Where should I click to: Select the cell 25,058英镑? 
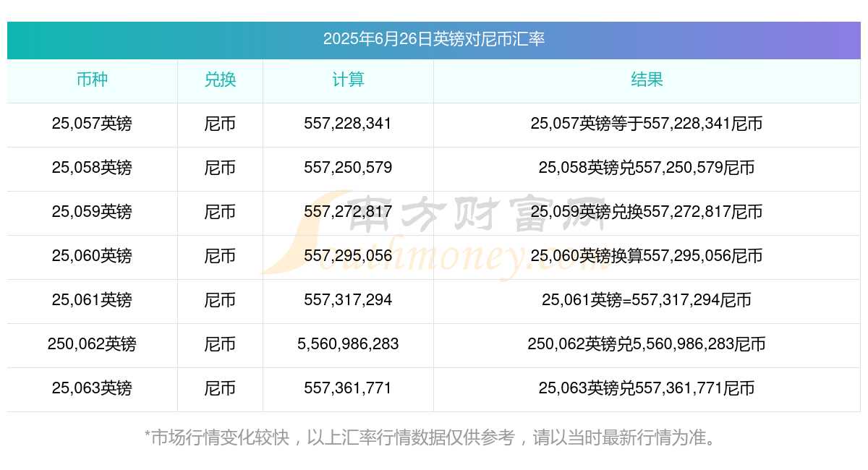click(x=92, y=168)
